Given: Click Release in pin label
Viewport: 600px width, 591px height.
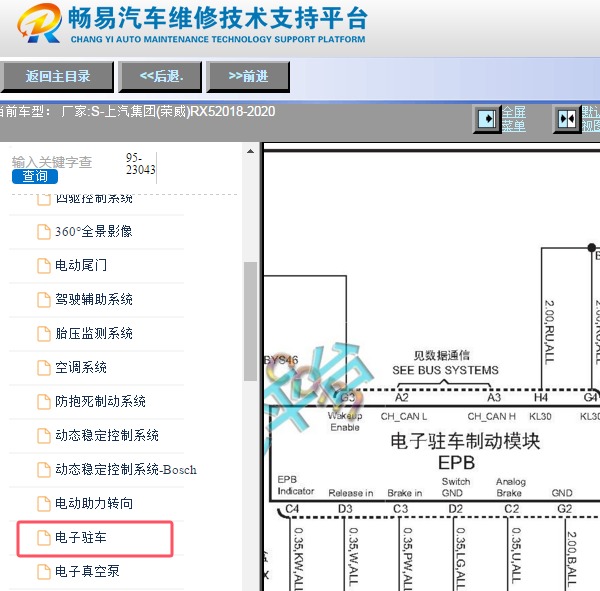Looking at the screenshot, I should [x=351, y=493].
